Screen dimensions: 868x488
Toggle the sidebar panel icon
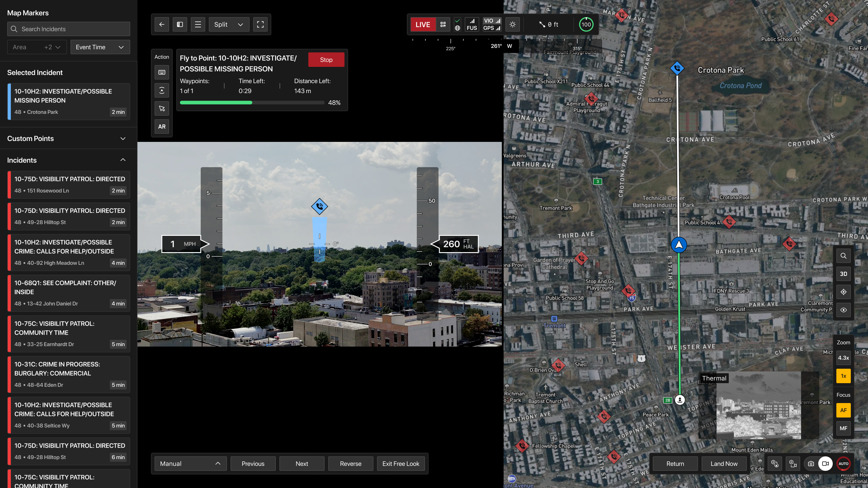(180, 24)
